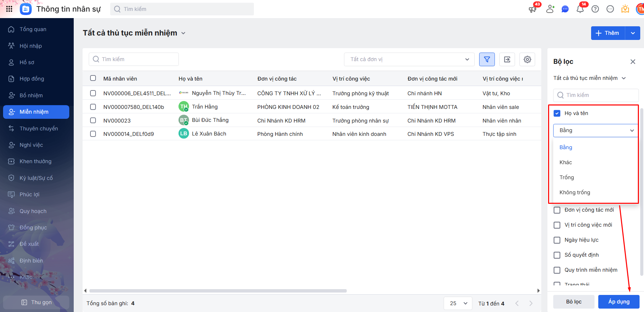Open the chat messenger icon

565,9
